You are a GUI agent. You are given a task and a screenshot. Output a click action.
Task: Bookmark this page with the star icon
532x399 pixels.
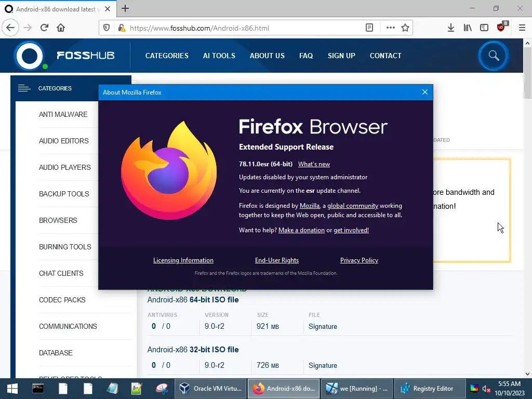(x=405, y=28)
